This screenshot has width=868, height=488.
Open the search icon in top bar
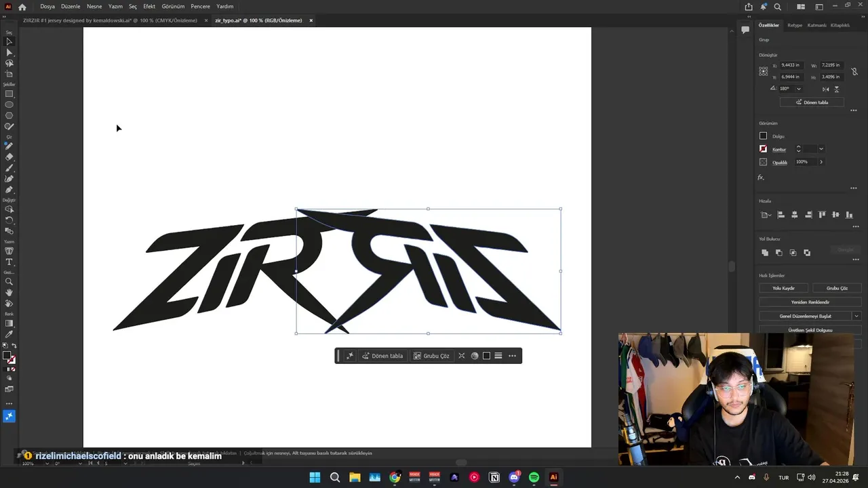point(778,7)
